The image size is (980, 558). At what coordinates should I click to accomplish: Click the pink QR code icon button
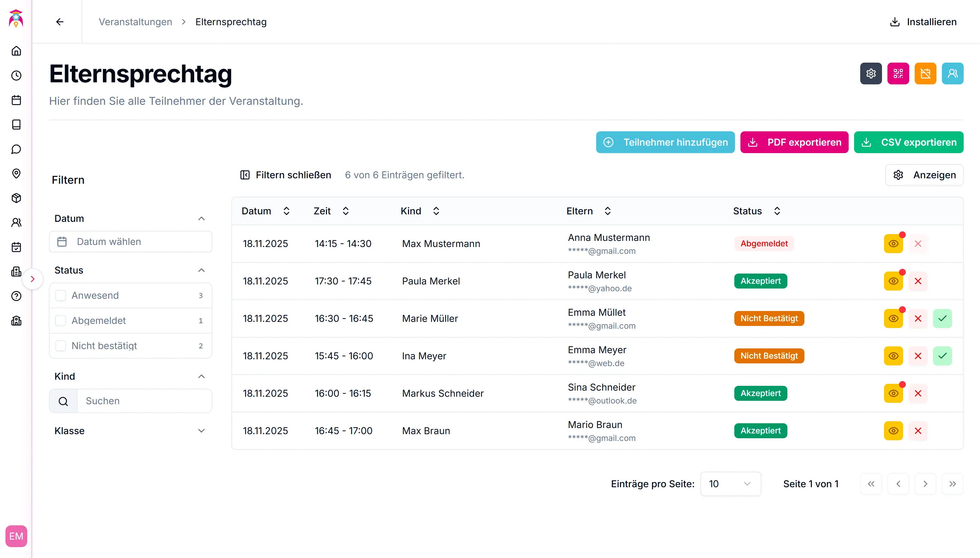[x=898, y=73]
